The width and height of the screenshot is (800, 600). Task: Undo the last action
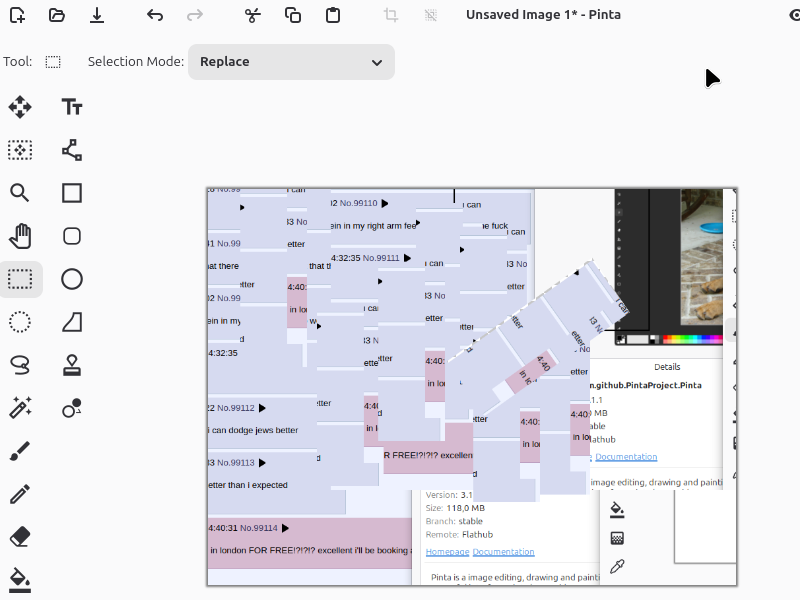tap(154, 15)
